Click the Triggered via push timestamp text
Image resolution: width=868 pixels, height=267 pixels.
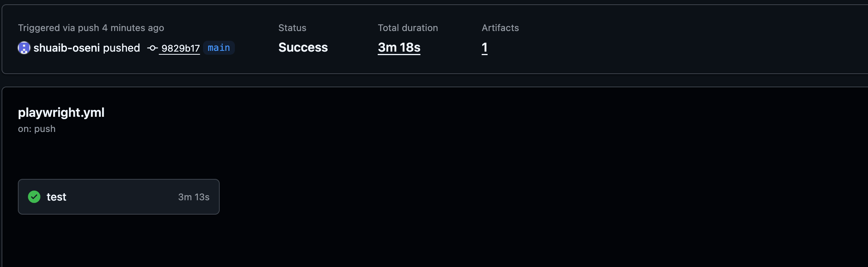pyautogui.click(x=91, y=28)
